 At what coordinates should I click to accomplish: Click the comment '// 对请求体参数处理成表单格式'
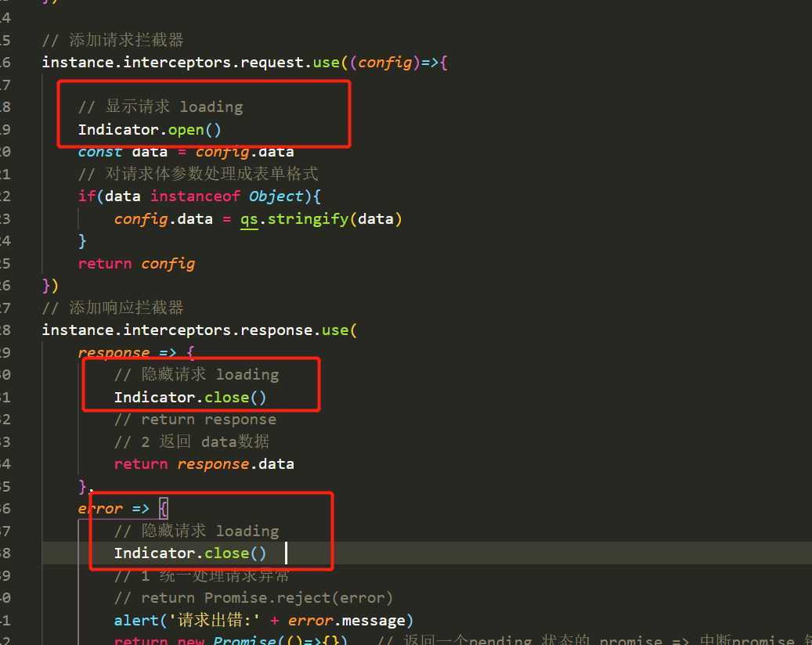[x=198, y=174]
